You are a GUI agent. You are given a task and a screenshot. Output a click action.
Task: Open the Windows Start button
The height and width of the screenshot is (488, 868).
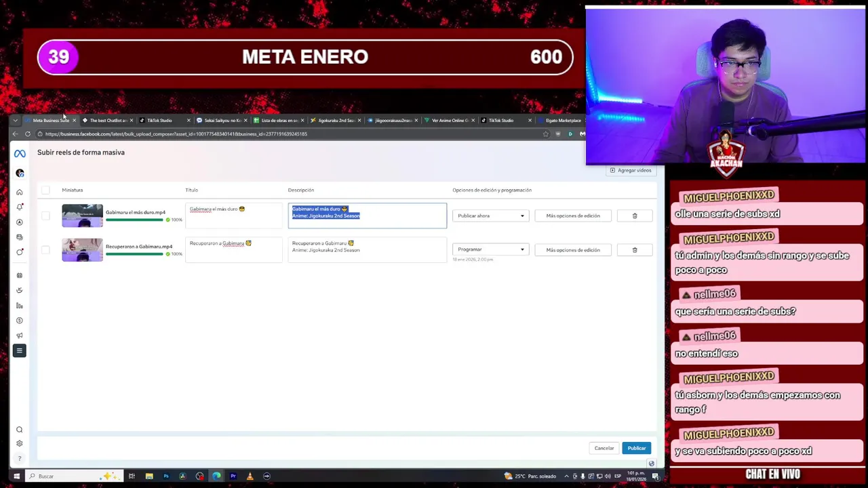(17, 476)
